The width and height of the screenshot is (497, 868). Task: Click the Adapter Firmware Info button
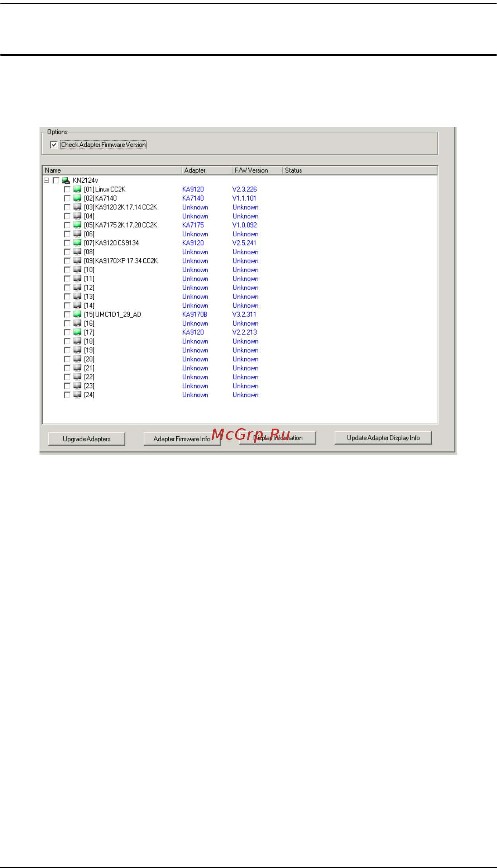click(182, 439)
